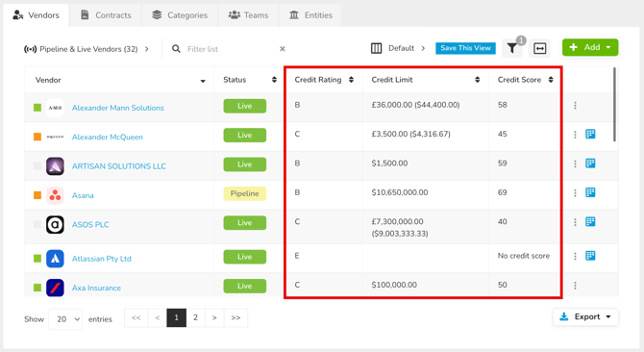Switch to the Categories tab
The image size is (644, 352).
click(x=180, y=15)
